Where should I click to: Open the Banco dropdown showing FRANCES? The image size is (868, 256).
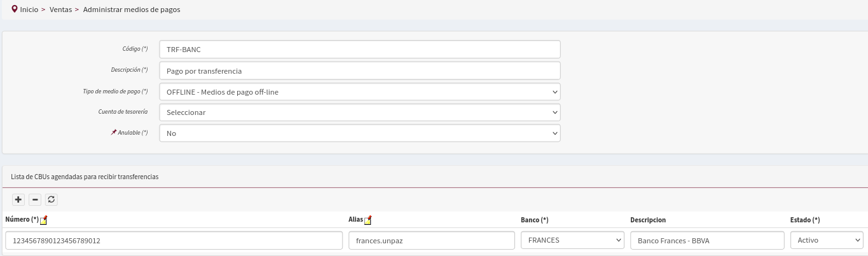572,241
